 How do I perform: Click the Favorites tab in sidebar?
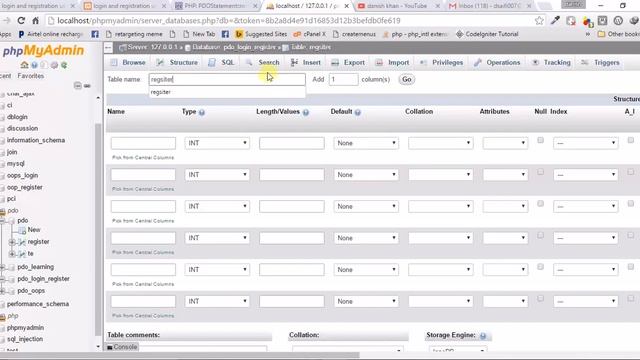click(31, 76)
